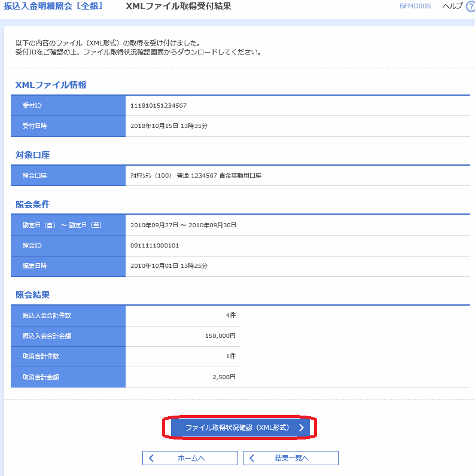Viewport: 475px width, 476px height.
Task: Go back with the ホームへ button
Action: [x=190, y=458]
